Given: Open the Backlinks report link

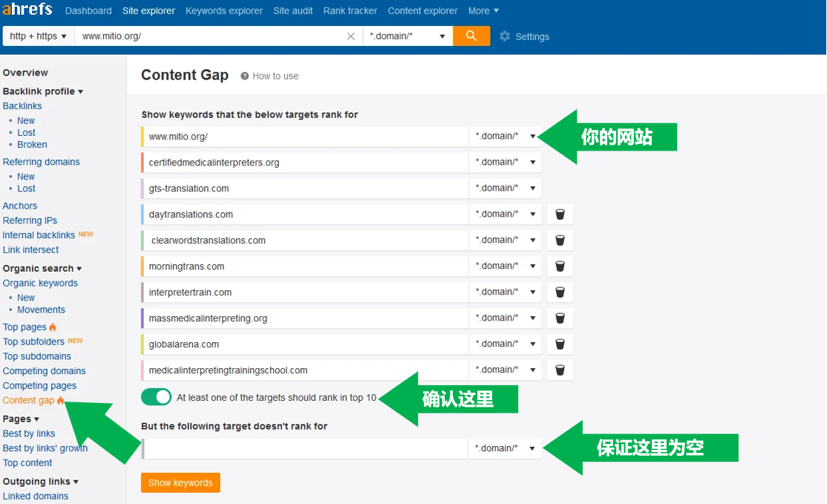Looking at the screenshot, I should click(x=22, y=106).
